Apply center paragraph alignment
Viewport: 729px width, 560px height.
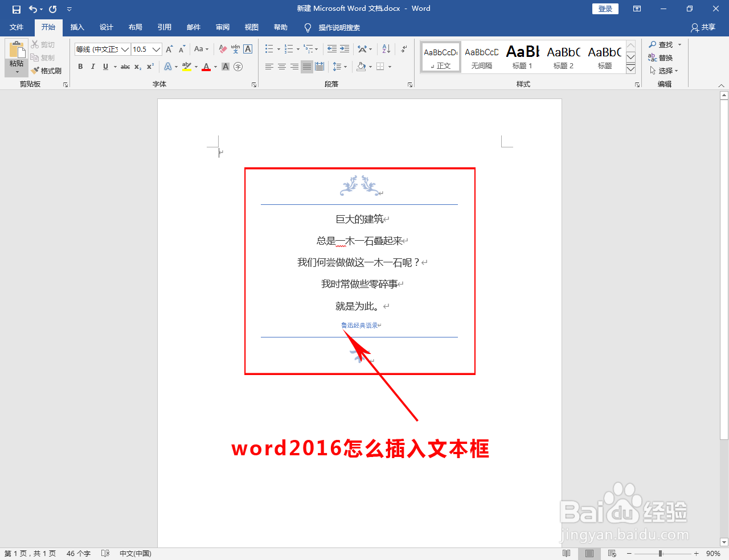click(281, 67)
